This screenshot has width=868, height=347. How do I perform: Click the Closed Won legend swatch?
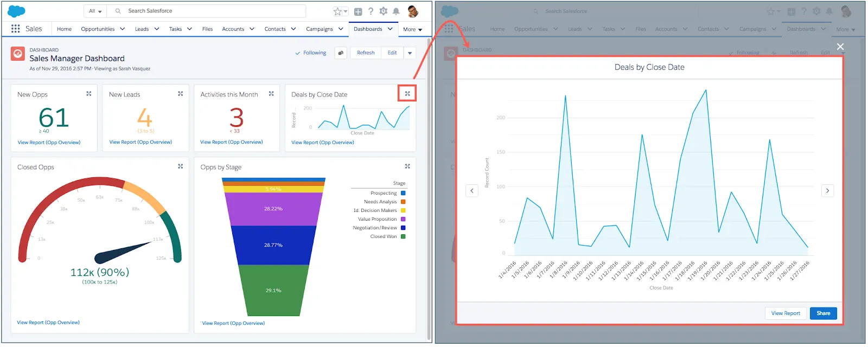403,236
